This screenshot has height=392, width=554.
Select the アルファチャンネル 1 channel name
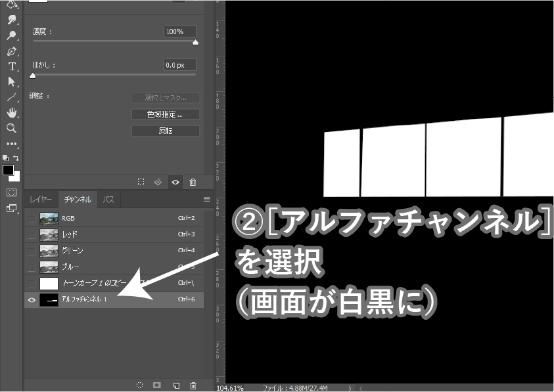point(84,299)
